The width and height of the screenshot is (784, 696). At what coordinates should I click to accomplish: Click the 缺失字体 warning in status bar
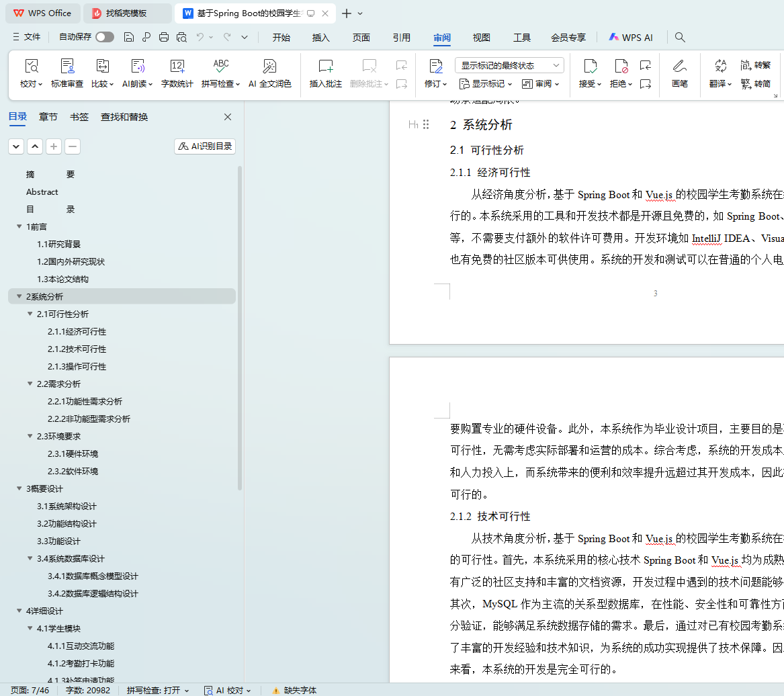point(294,690)
